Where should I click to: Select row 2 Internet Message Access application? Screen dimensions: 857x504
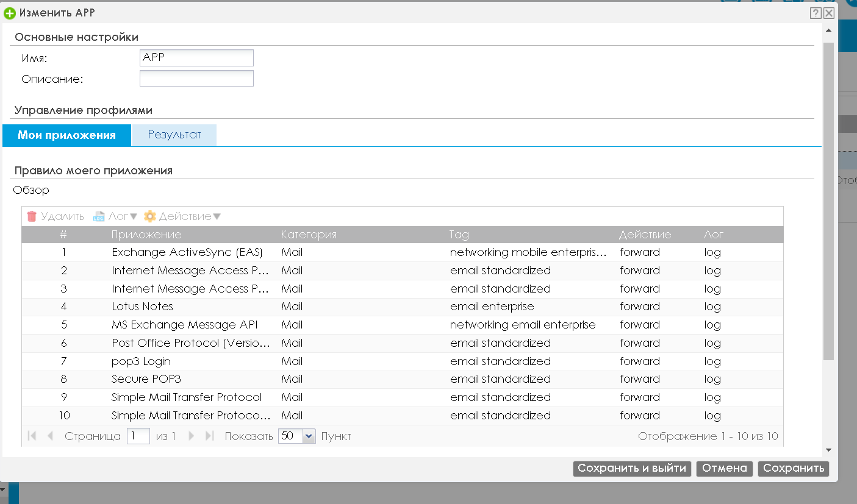[x=403, y=271]
